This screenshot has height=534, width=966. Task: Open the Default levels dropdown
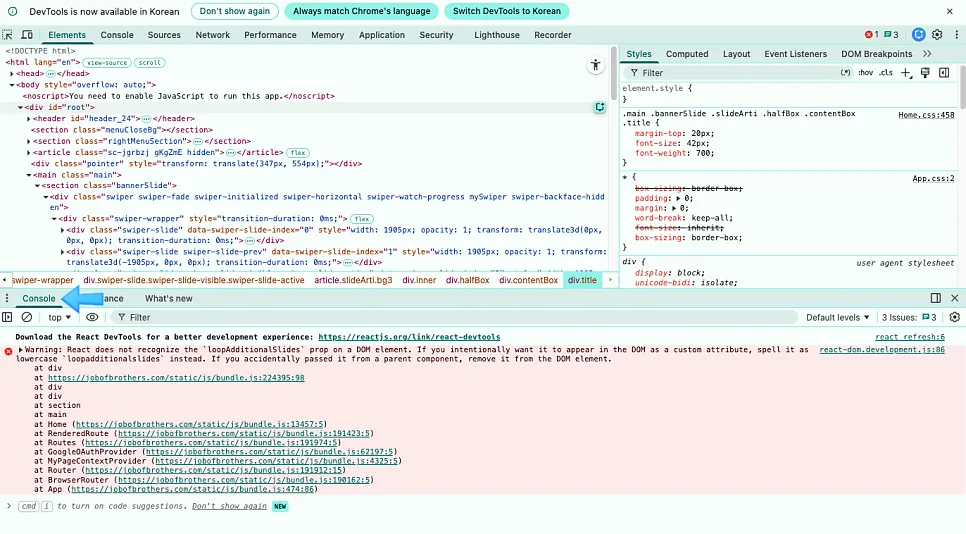837,317
